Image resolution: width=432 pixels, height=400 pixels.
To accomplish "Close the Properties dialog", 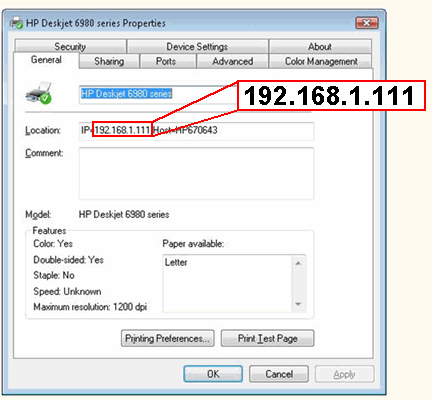I will (367, 23).
